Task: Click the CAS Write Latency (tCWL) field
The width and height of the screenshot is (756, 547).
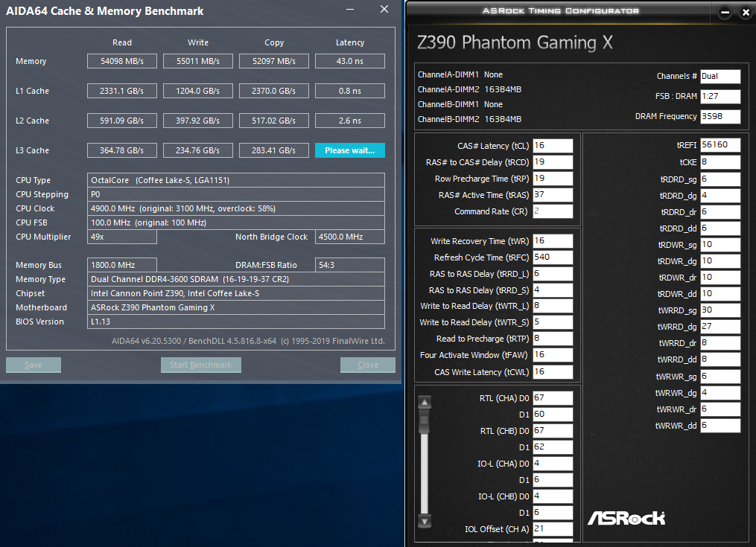Action: (x=553, y=372)
